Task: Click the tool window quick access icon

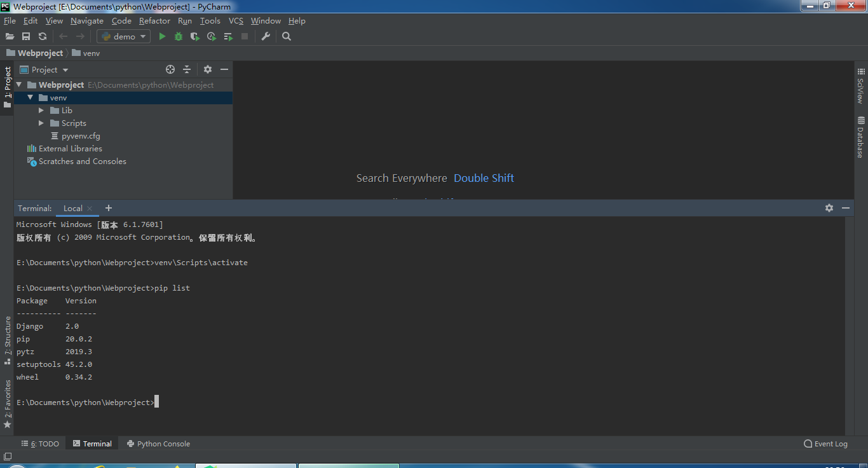Action: click(x=7, y=456)
